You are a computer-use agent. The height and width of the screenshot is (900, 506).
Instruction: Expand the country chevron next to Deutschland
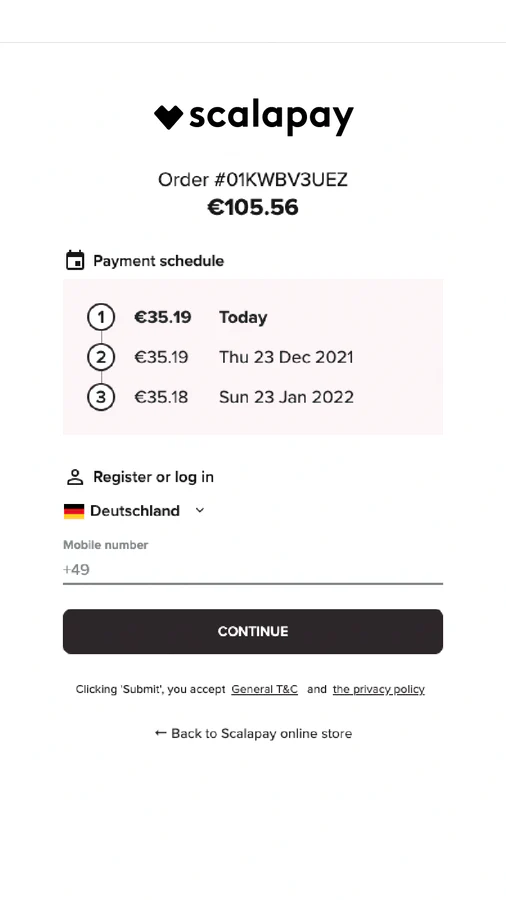point(200,510)
